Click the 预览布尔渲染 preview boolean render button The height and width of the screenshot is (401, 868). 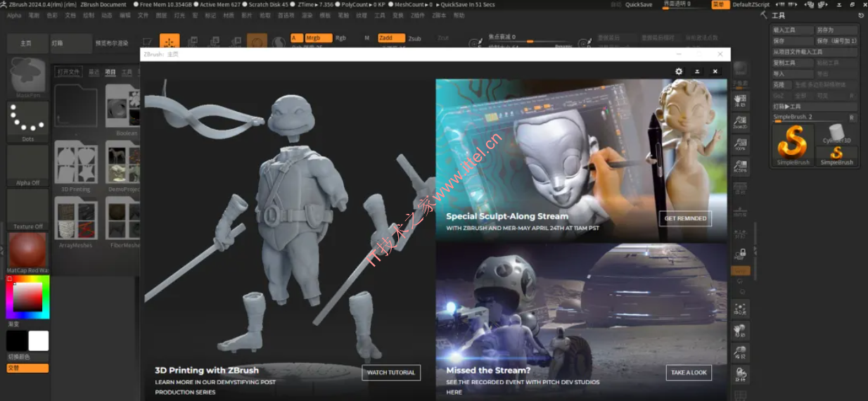[113, 43]
